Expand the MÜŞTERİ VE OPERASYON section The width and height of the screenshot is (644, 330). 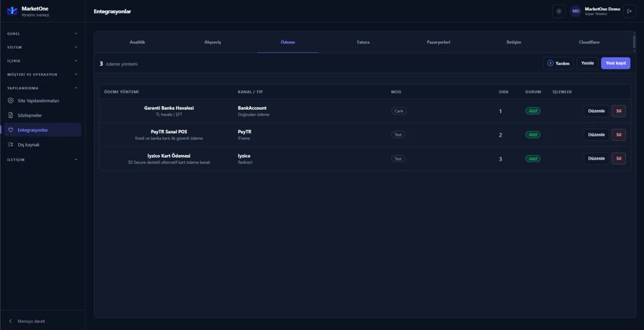[x=42, y=75]
